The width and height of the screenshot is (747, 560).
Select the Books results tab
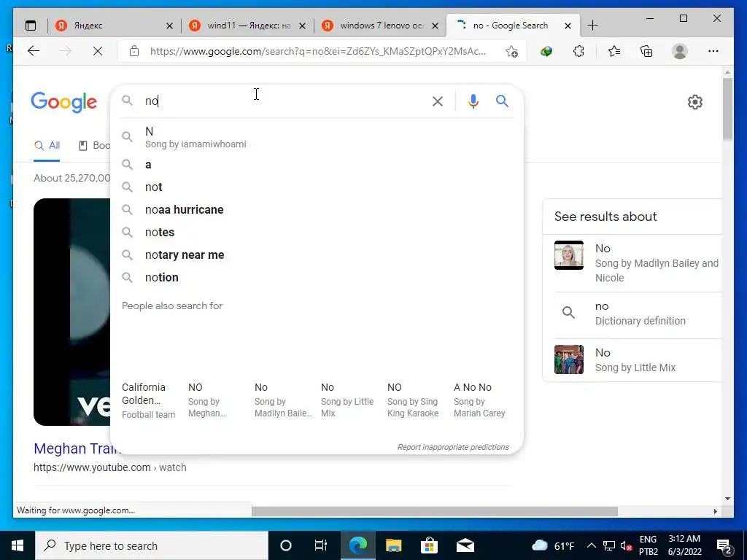tap(94, 146)
